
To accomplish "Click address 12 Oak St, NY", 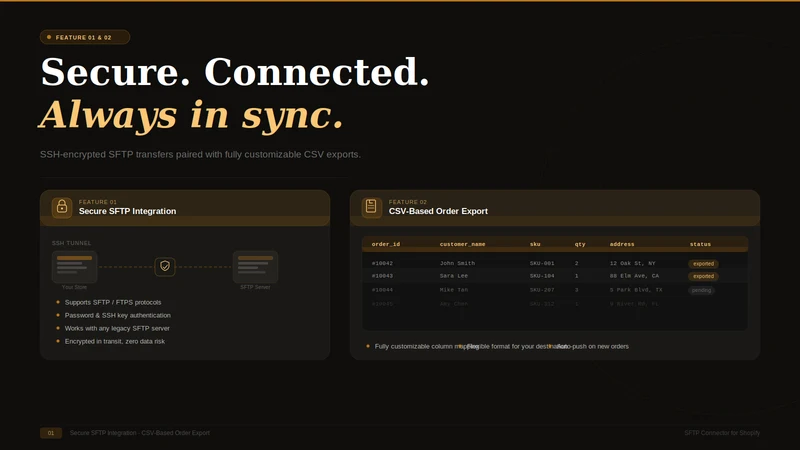I will [x=633, y=263].
